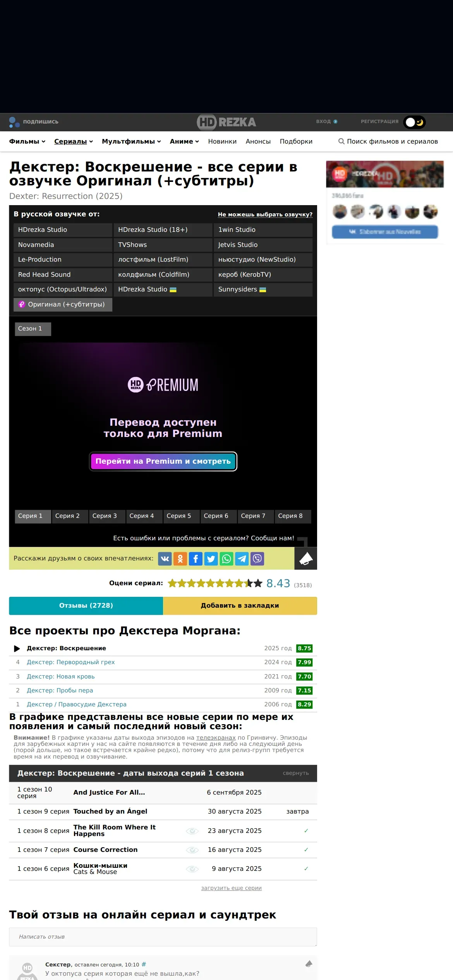Expand the Мультфильмы dropdown menu
The height and width of the screenshot is (980, 453).
click(131, 142)
